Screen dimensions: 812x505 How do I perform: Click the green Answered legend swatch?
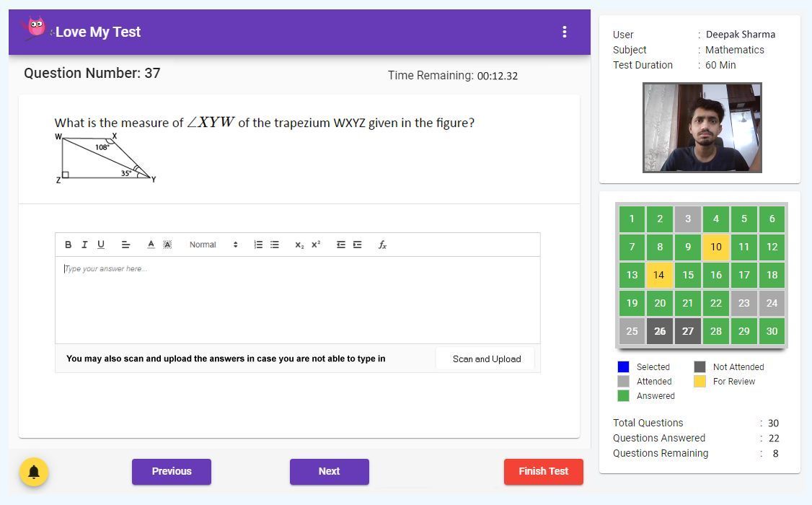(x=624, y=396)
